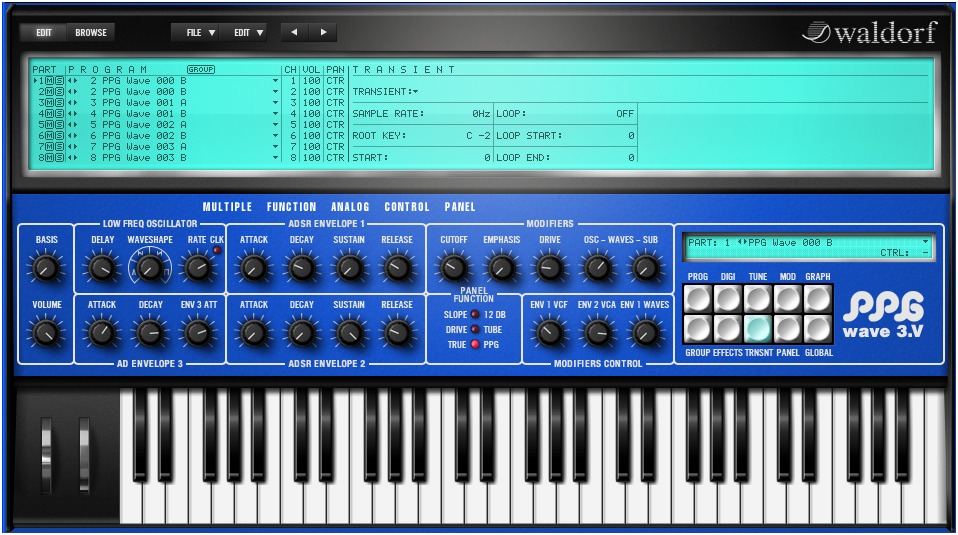Toggle the SLOPE 12 DB LED
Screen dimensions: 958x535
tap(475, 315)
